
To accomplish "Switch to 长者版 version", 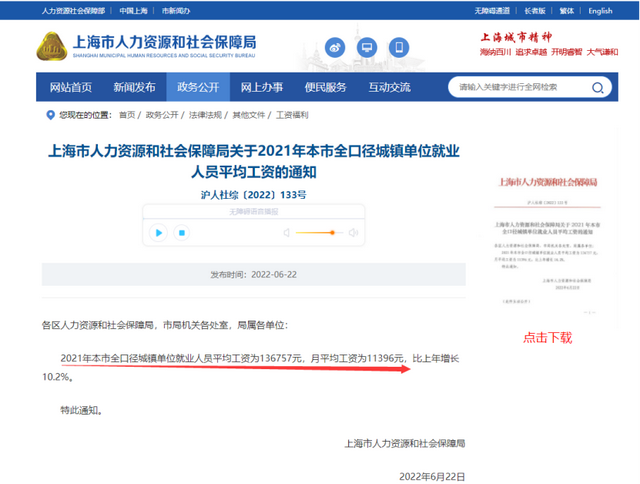I will (535, 11).
